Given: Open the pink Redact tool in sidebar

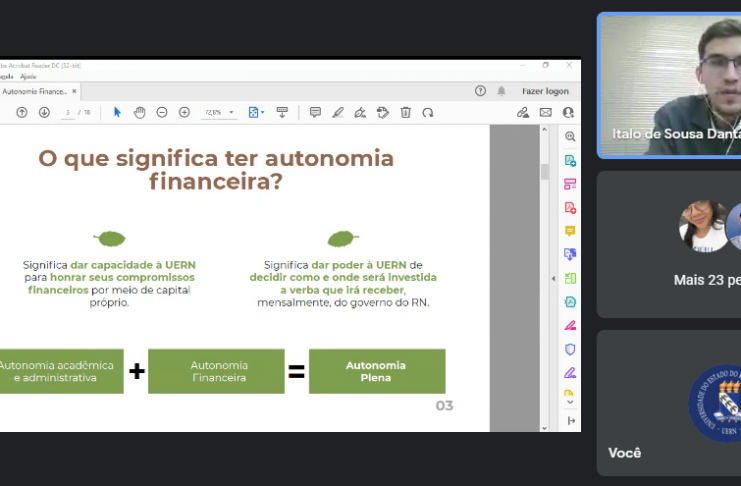Looking at the screenshot, I should pos(570,325).
